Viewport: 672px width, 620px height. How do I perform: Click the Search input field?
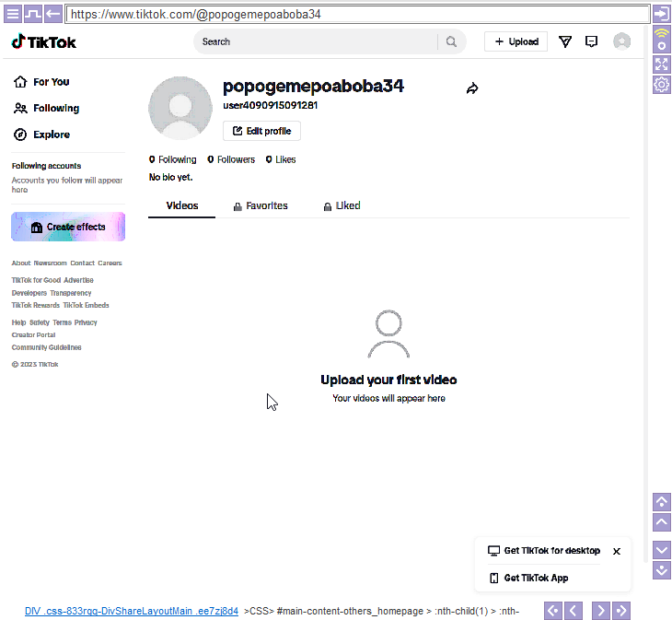coord(313,41)
